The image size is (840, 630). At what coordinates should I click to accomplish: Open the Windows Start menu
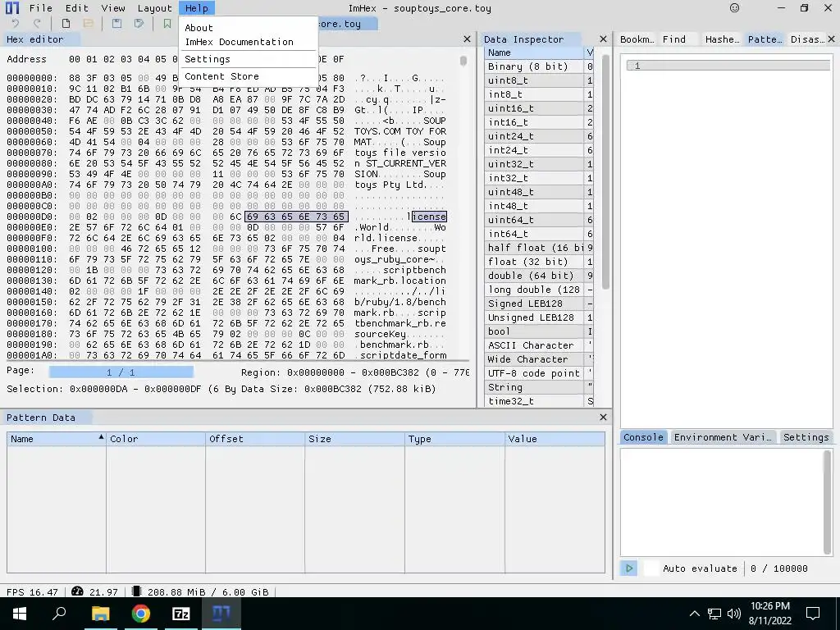20,614
